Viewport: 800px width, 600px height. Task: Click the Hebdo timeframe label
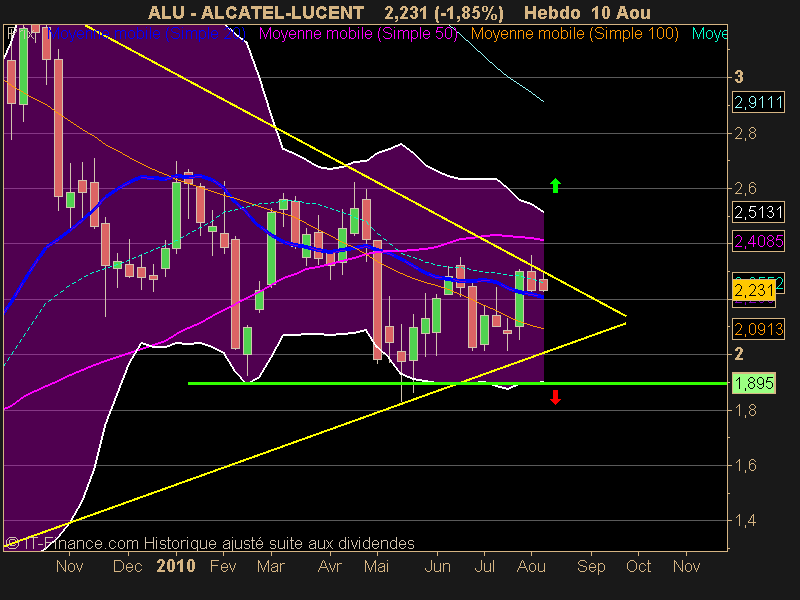coord(552,13)
